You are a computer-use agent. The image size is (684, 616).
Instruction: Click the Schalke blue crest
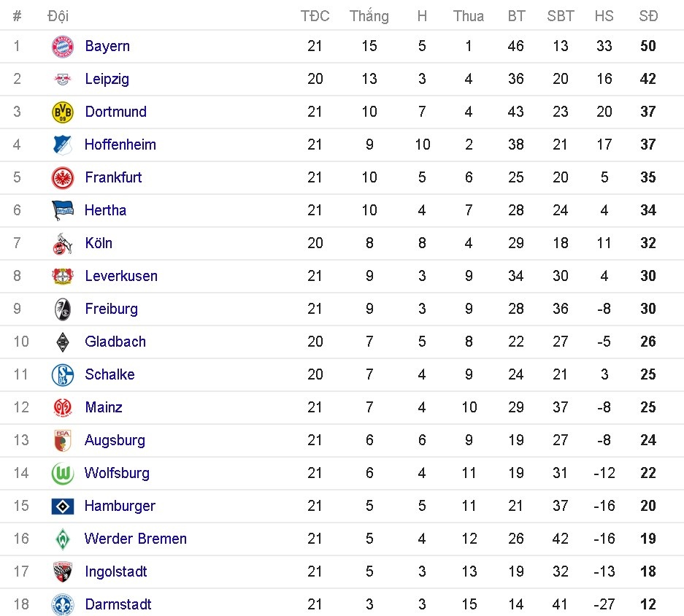tap(63, 374)
